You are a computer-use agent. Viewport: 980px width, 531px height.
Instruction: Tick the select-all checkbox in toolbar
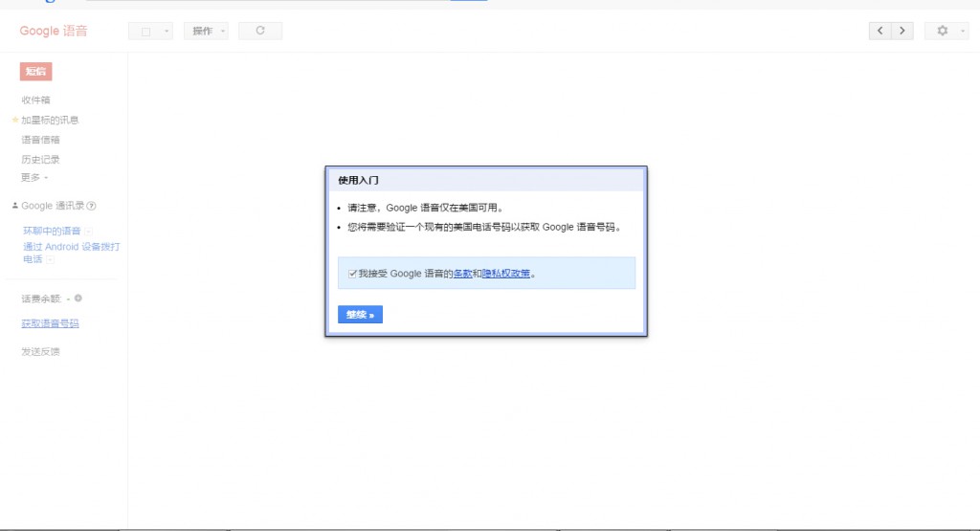tap(145, 32)
